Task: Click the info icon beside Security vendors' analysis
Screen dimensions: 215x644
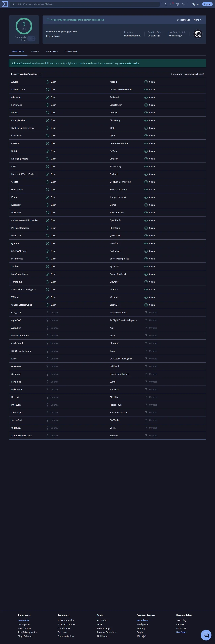Action: coord(40,74)
